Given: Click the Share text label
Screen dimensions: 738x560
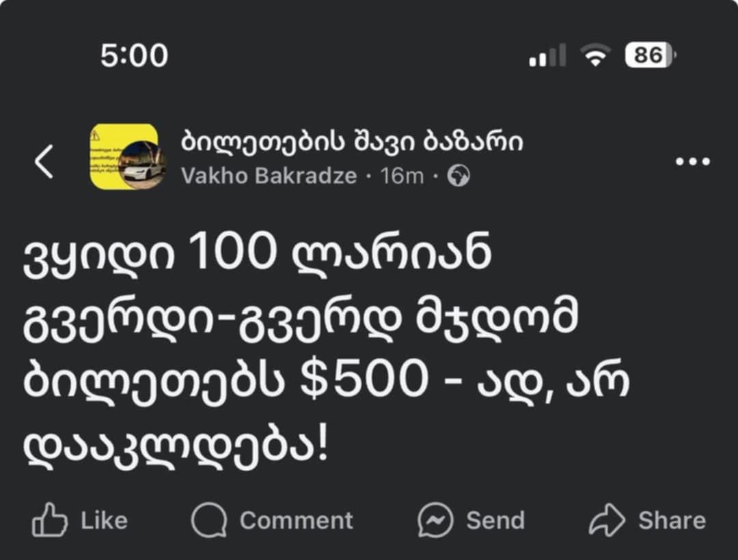Looking at the screenshot, I should pos(672,520).
